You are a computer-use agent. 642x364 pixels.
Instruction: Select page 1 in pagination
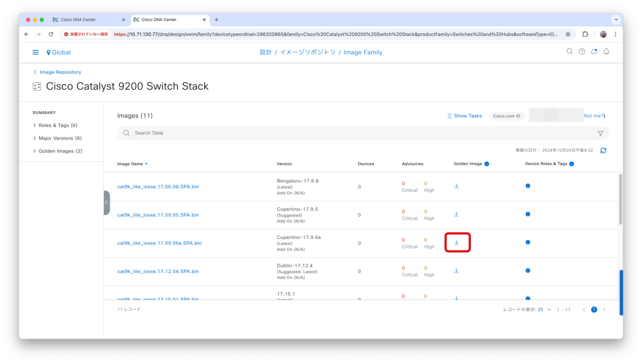[x=594, y=309]
